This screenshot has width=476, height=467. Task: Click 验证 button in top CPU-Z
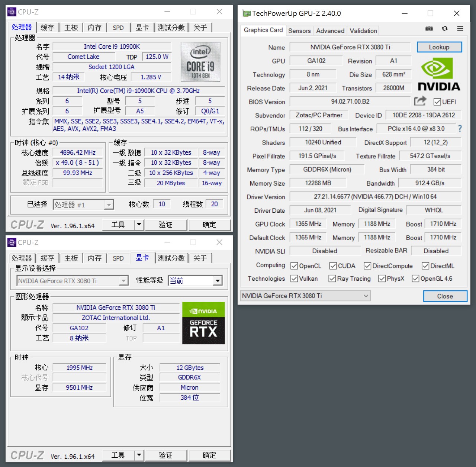pos(165,225)
